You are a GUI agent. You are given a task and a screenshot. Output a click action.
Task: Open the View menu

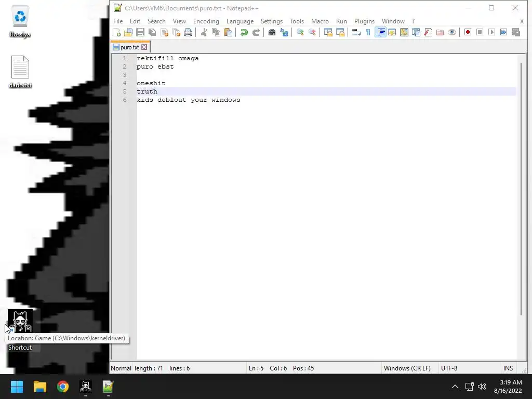pos(179,21)
